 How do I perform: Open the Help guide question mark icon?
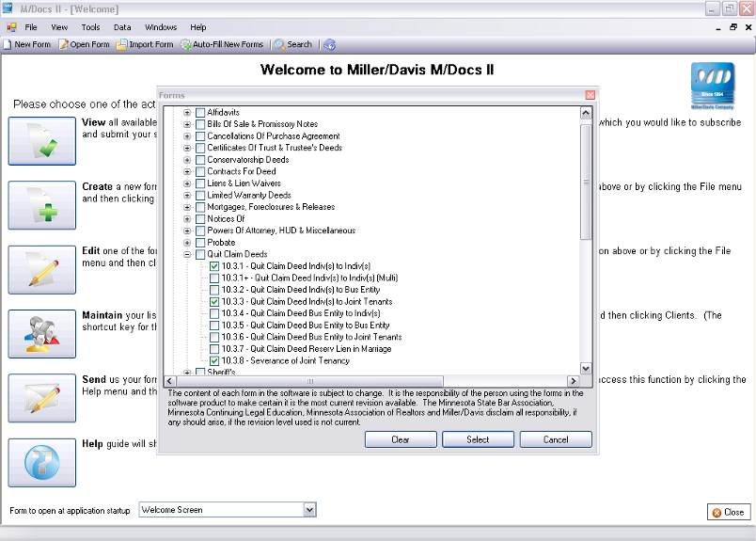pos(42,463)
